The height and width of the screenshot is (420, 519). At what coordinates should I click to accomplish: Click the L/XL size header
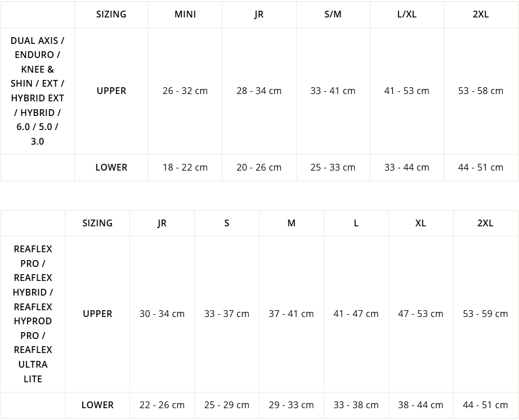click(407, 14)
